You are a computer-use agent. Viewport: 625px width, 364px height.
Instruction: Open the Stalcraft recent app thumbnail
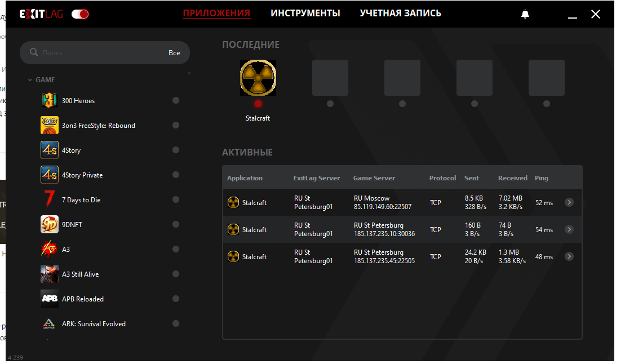258,78
